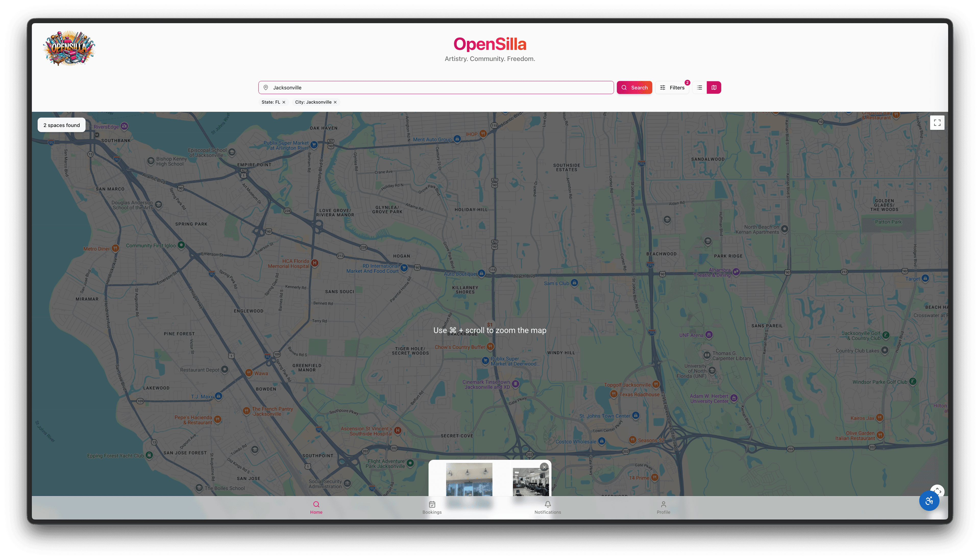The height and width of the screenshot is (560, 980).
Task: Click the 2 spaces found badge
Action: (61, 125)
